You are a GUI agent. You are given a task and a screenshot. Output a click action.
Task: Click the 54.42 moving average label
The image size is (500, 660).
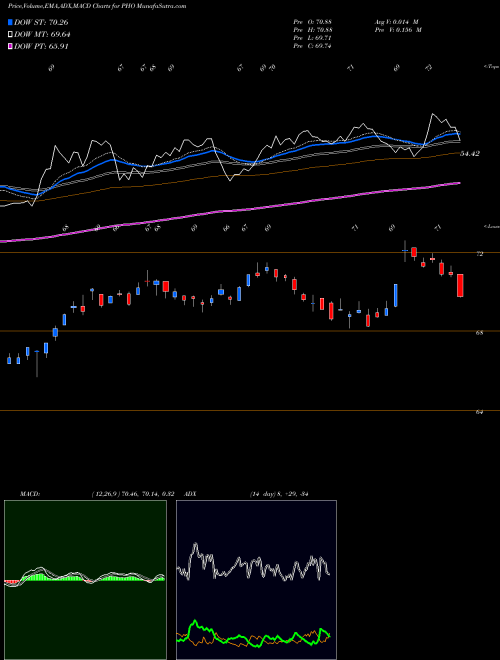[470, 154]
